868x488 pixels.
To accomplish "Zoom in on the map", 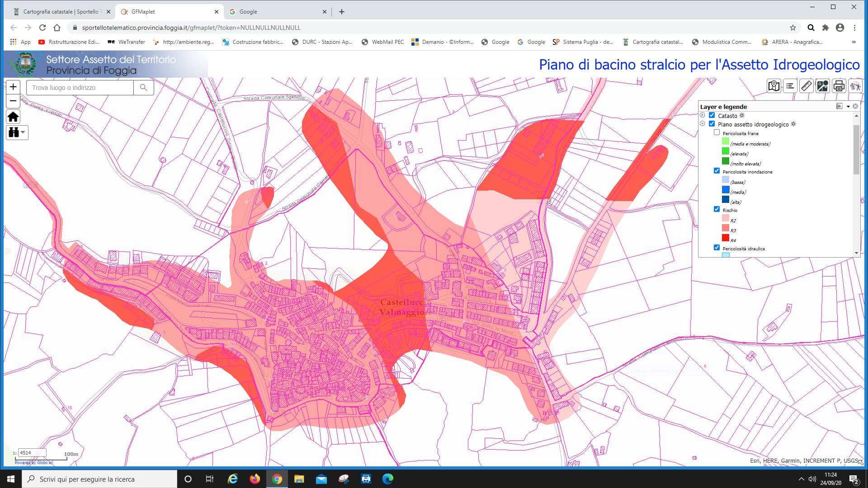I will (13, 87).
